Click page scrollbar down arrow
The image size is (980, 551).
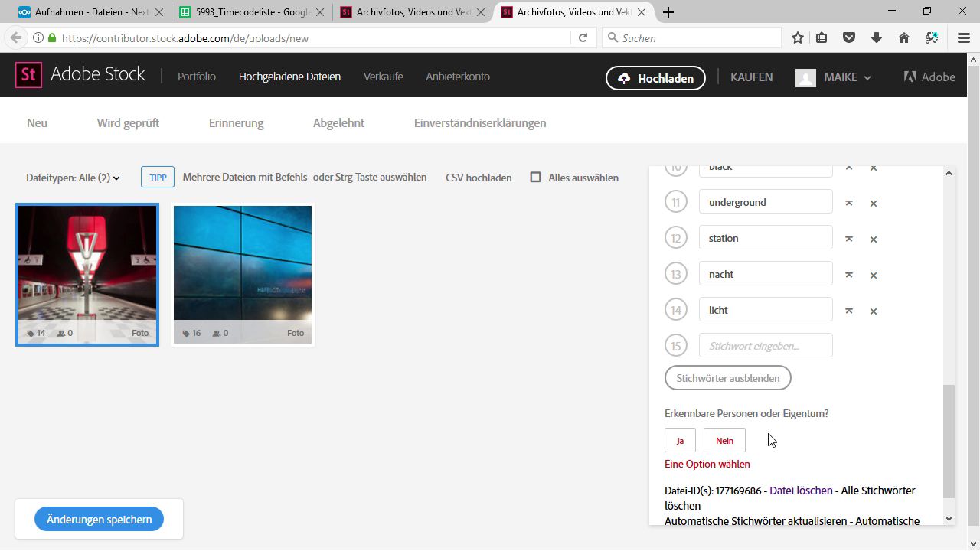pyautogui.click(x=974, y=543)
